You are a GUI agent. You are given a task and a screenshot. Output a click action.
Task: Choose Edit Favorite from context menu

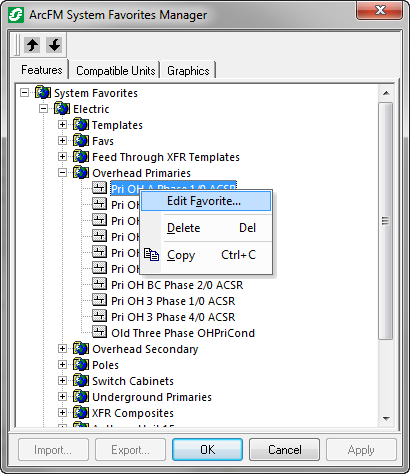pos(206,201)
